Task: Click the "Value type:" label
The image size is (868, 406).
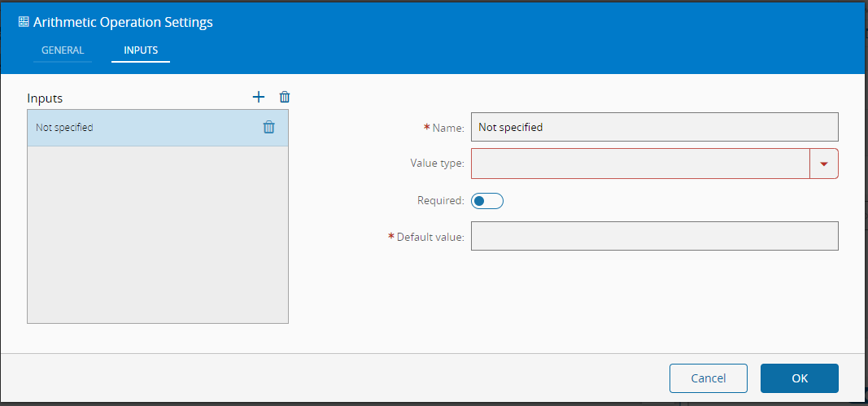Action: (x=437, y=164)
